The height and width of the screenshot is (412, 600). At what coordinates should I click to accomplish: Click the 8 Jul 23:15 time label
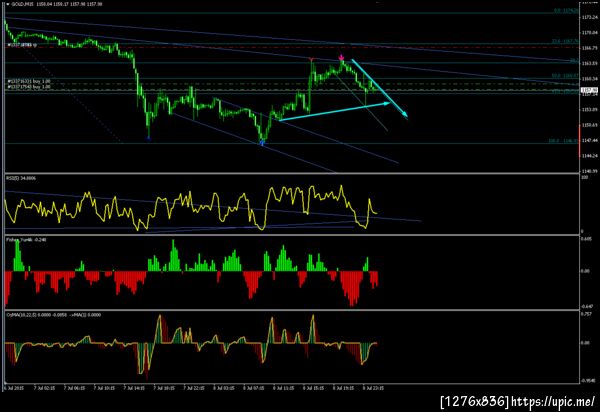(x=374, y=388)
